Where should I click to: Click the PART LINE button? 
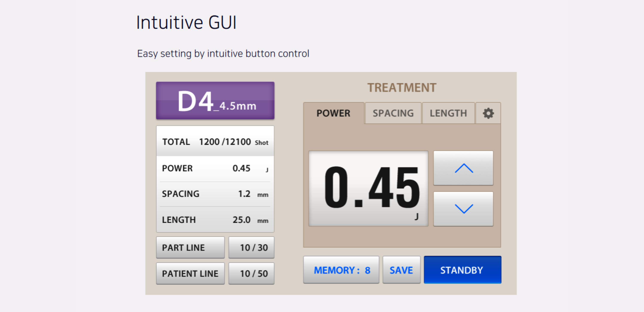[190, 247]
